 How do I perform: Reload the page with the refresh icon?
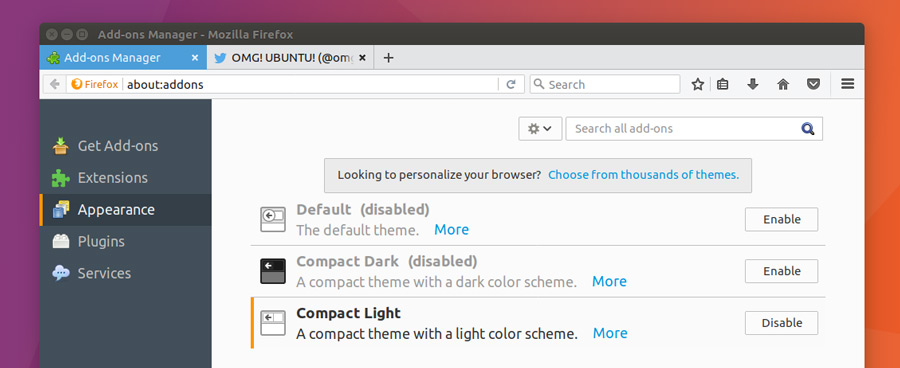coord(511,84)
